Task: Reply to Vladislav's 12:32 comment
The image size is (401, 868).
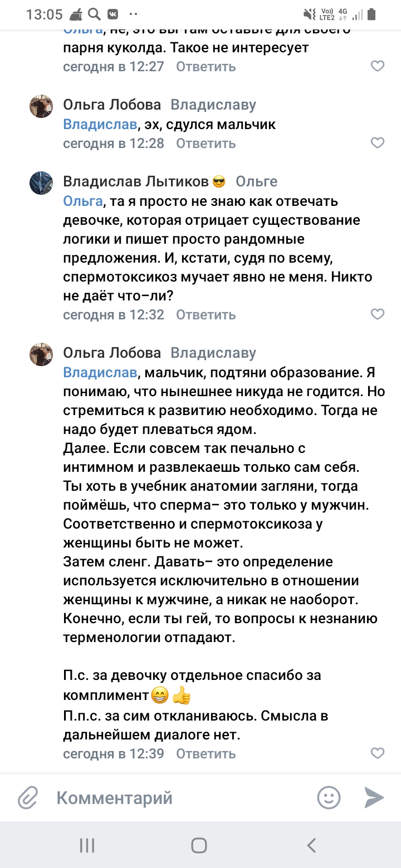Action: 206,315
